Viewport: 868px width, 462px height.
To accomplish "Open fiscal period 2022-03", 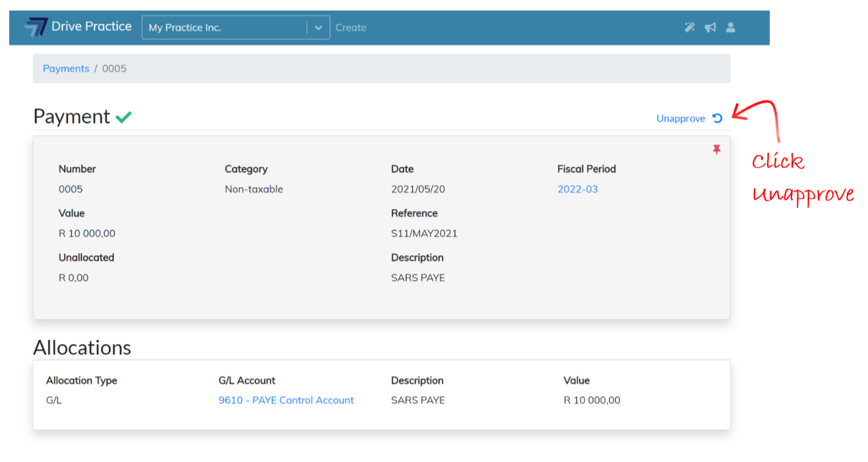I will click(578, 189).
